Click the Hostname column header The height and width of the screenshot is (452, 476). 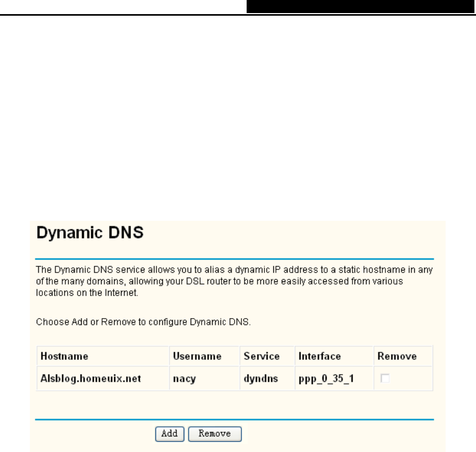pyautogui.click(x=103, y=356)
